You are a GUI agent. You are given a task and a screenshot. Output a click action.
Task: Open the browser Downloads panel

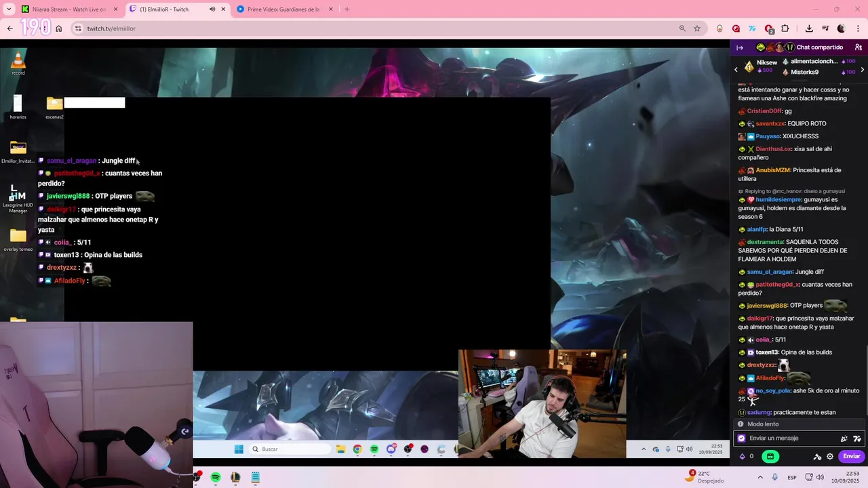809,28
